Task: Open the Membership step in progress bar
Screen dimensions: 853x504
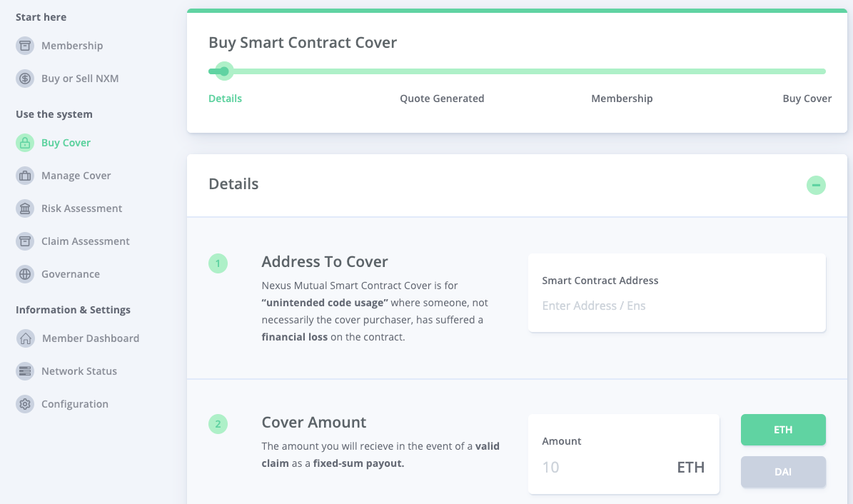Action: 622,99
